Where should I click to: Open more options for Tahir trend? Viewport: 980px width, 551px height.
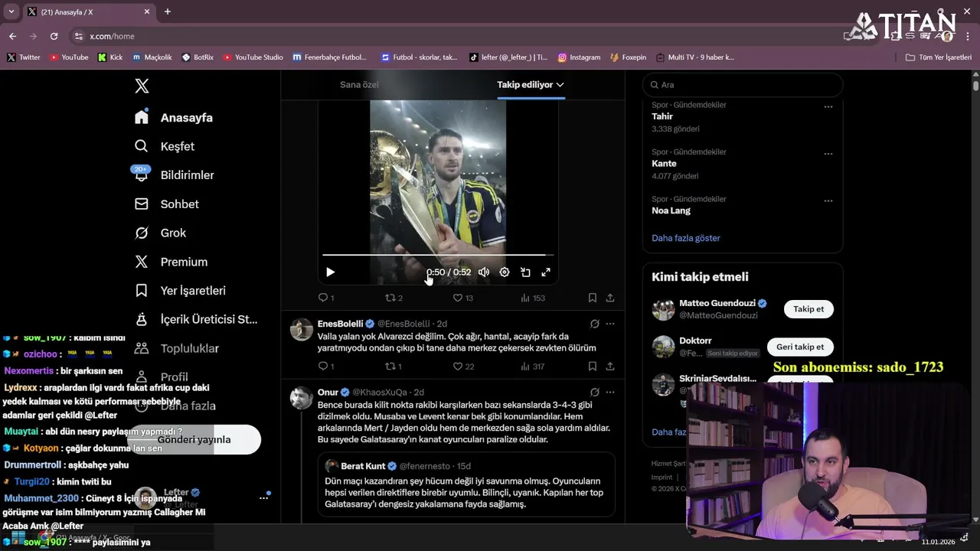[x=828, y=107]
